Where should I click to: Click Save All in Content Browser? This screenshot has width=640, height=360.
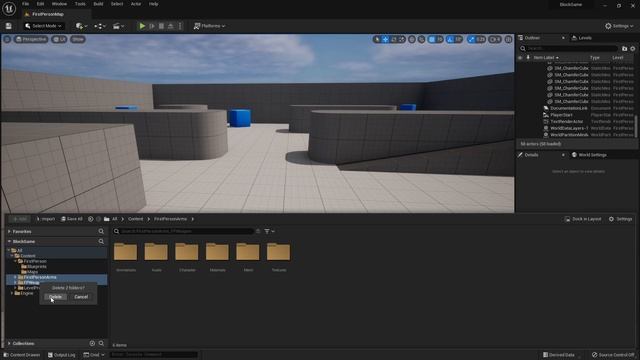click(72, 219)
